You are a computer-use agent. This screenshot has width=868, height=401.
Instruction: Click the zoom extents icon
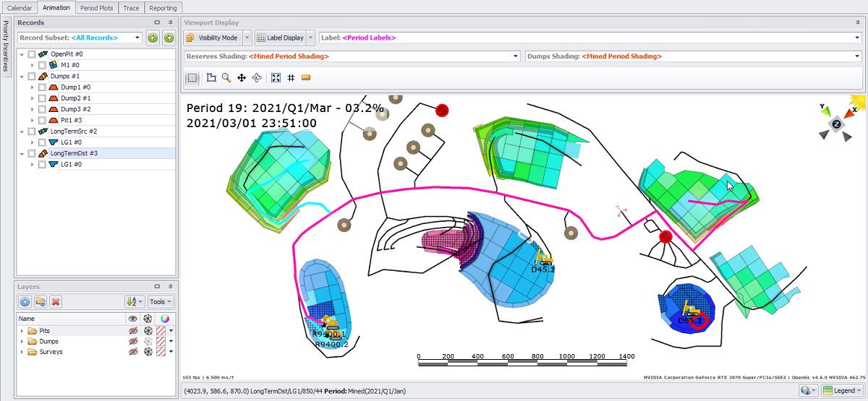coord(276,78)
